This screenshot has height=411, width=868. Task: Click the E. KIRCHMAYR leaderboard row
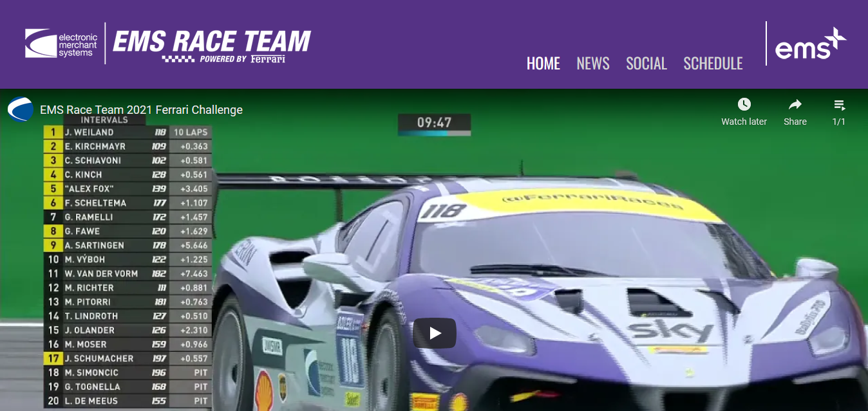click(127, 146)
